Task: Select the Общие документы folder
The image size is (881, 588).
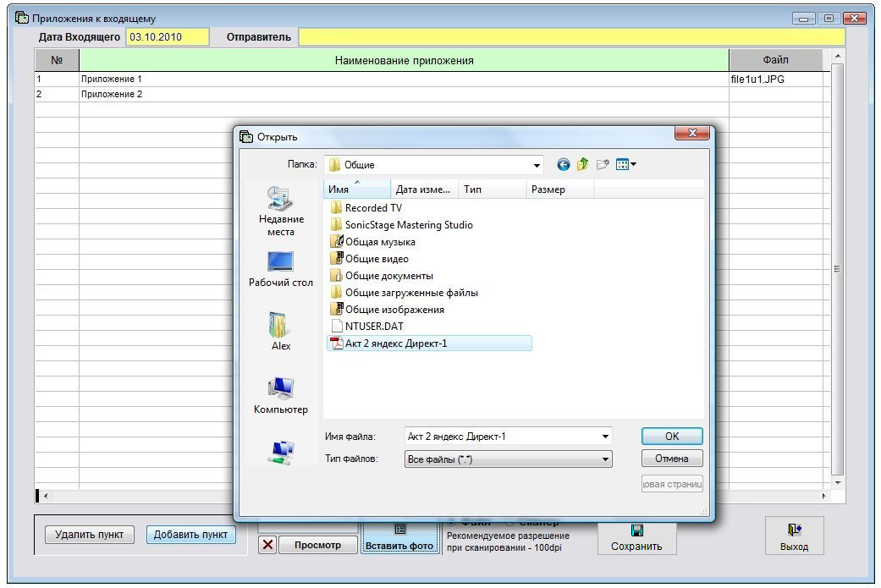Action: [x=388, y=276]
